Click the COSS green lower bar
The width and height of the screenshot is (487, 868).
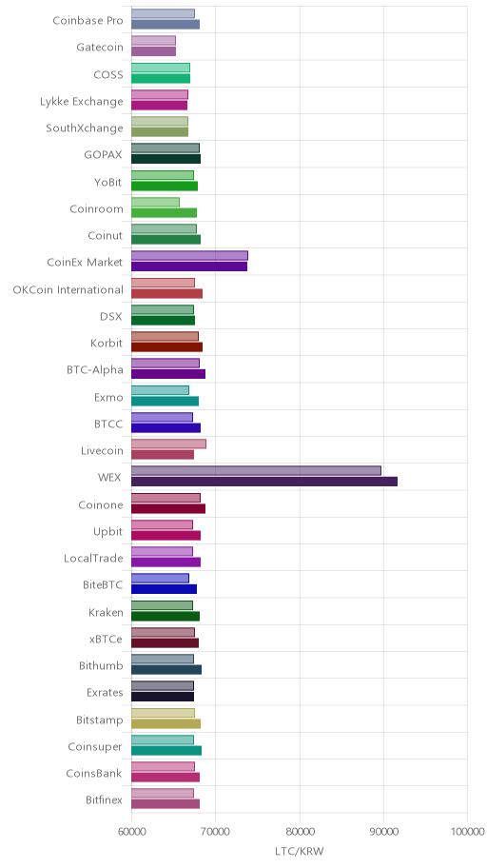[161, 78]
